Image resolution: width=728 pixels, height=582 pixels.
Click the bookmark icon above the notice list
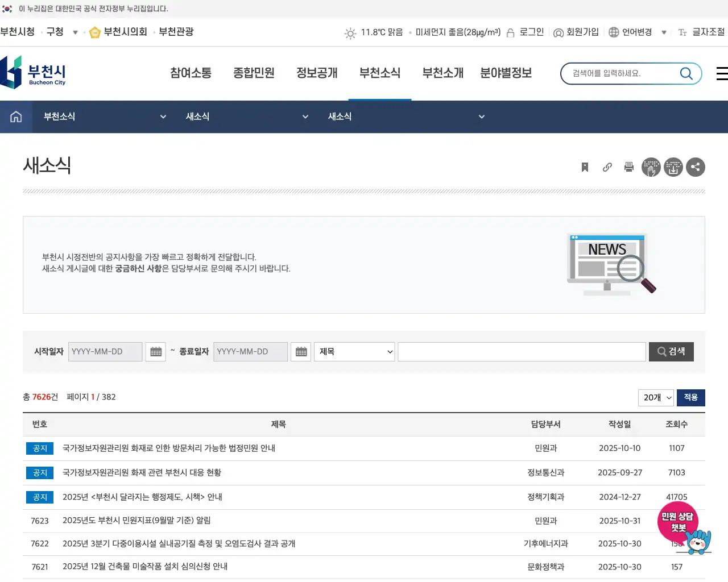[585, 167]
